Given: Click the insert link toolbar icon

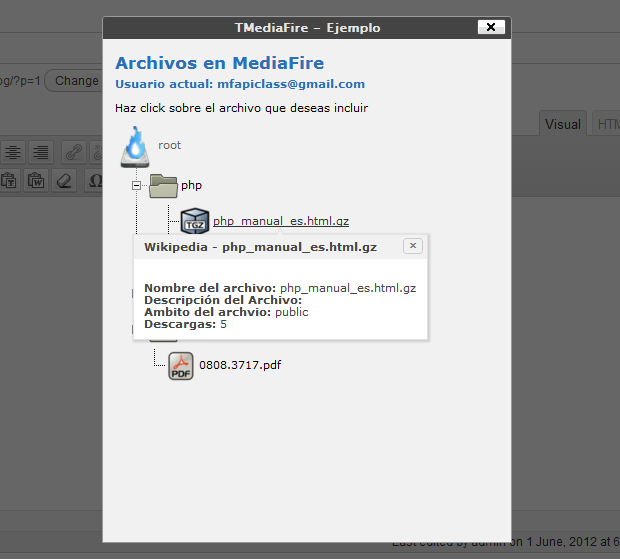Looking at the screenshot, I should (74, 152).
